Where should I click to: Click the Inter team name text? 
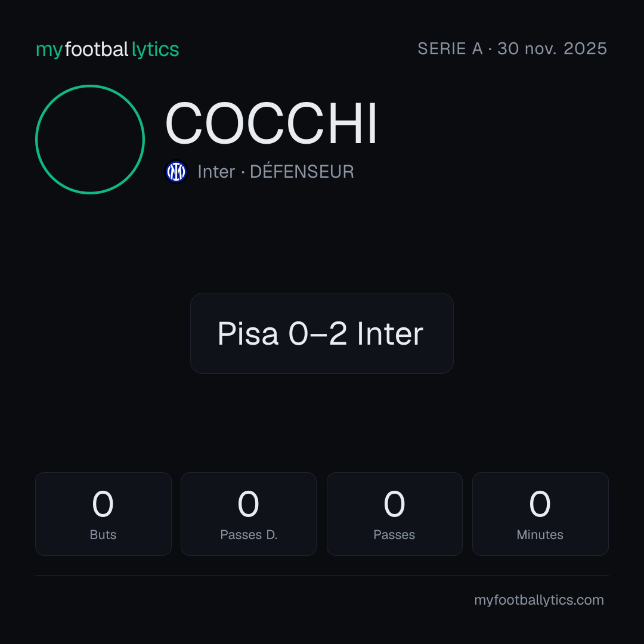point(216,172)
